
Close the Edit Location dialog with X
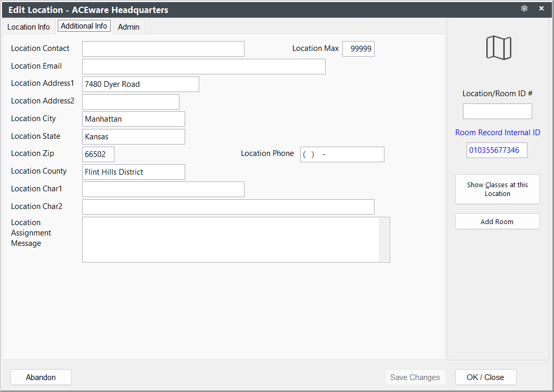(x=542, y=8)
